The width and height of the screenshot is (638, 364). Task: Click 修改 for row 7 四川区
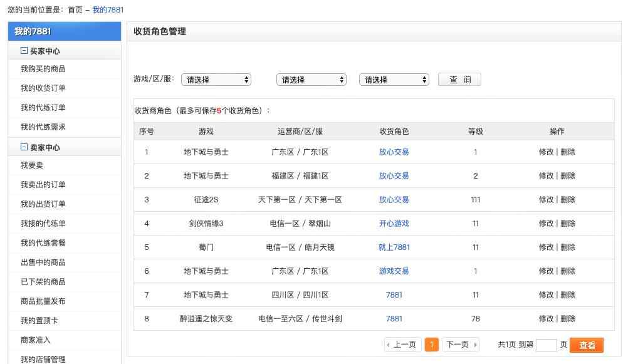click(546, 295)
